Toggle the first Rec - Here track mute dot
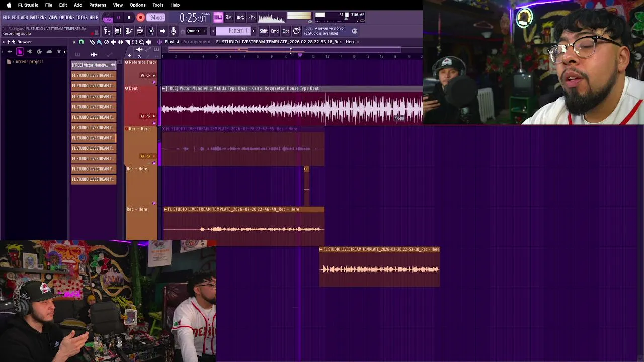This screenshot has height=362, width=644. point(154,156)
